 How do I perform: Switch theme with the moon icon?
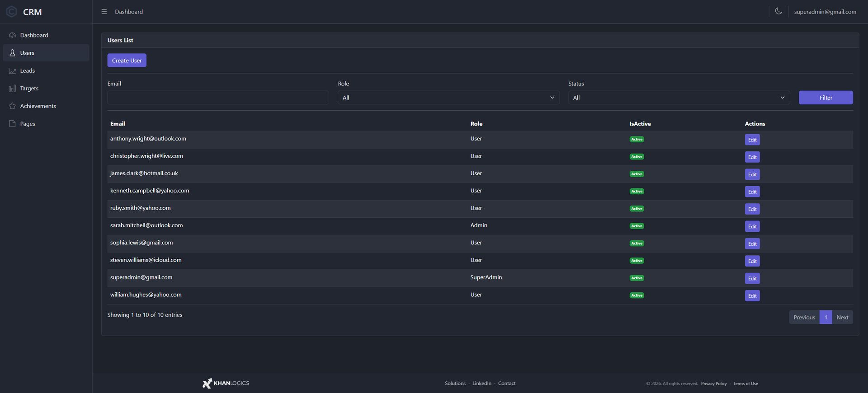(778, 11)
